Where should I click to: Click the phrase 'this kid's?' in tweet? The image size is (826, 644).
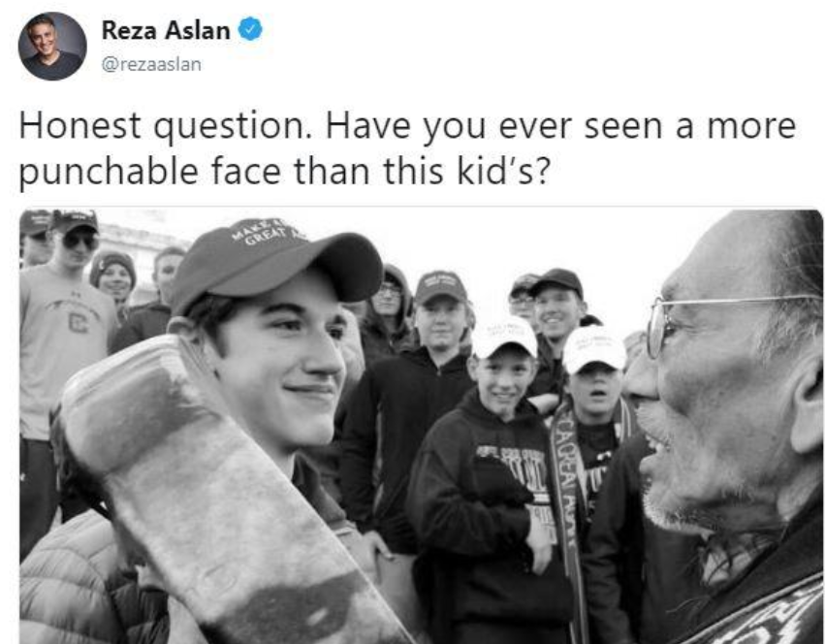tap(466, 172)
